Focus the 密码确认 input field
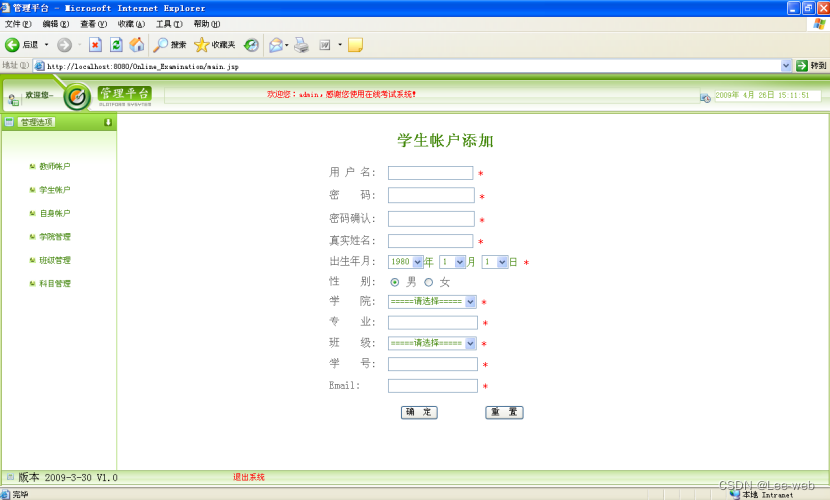 431,219
